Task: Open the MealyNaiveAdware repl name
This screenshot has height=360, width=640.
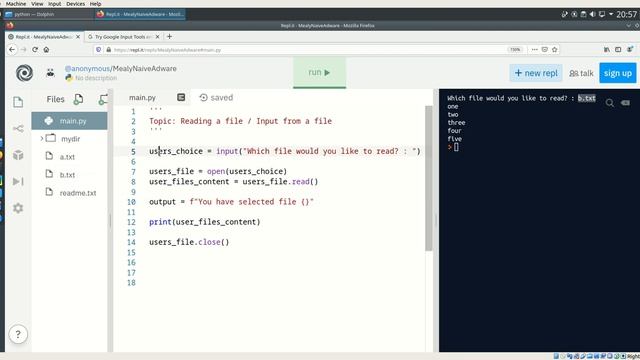Action: click(145, 69)
